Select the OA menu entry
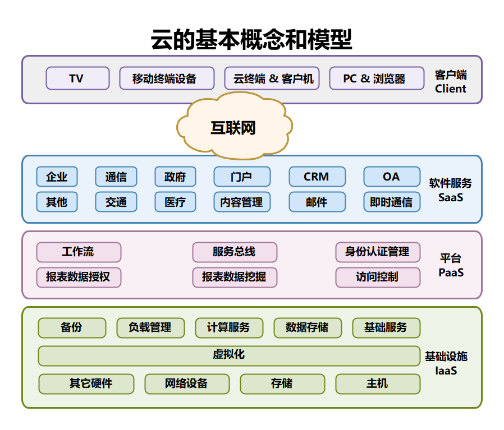 [391, 177]
